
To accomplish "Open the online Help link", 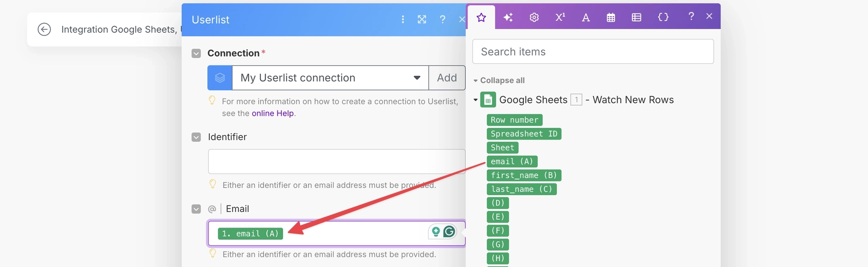I will (x=273, y=114).
